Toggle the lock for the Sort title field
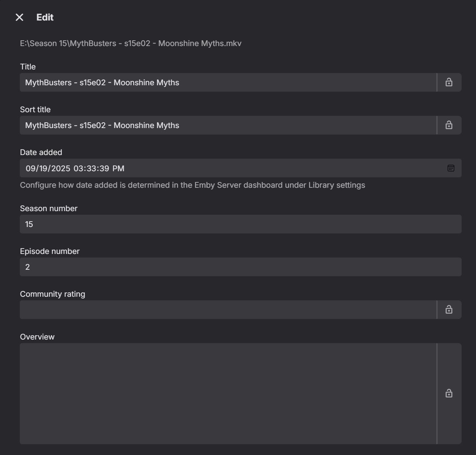The height and width of the screenshot is (455, 476). (x=449, y=125)
